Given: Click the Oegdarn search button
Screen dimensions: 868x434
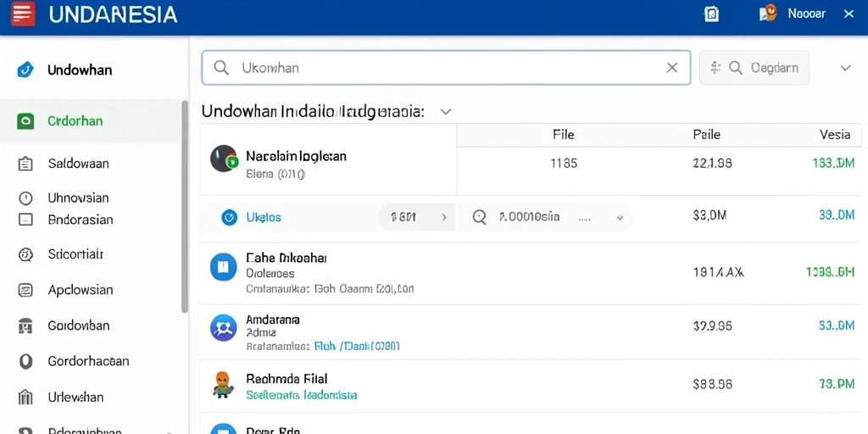Looking at the screenshot, I should pos(754,68).
